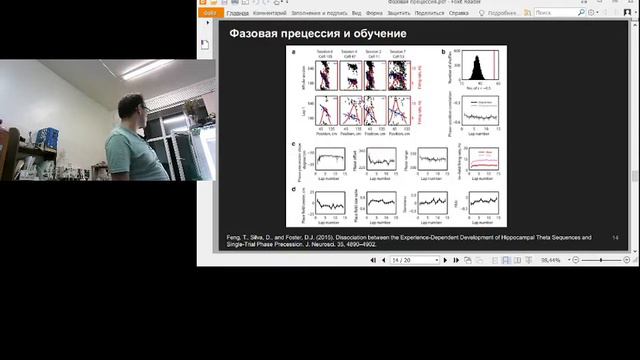Click the zoom out minus button
The width and height of the screenshot is (640, 360).
576,260
